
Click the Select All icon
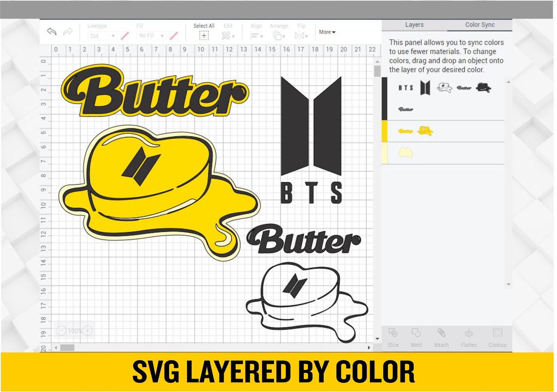pyautogui.click(x=204, y=35)
